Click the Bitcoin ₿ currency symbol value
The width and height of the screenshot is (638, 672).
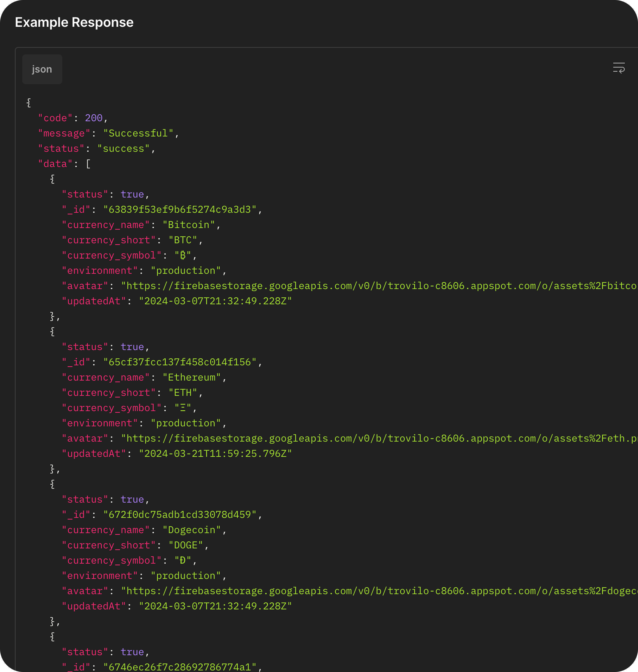pyautogui.click(x=183, y=255)
